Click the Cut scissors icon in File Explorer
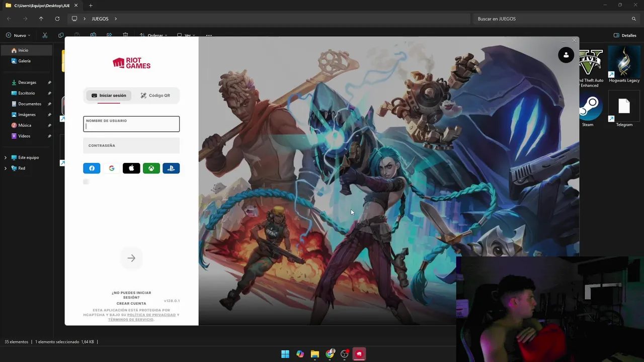The width and height of the screenshot is (644, 362). [x=45, y=35]
